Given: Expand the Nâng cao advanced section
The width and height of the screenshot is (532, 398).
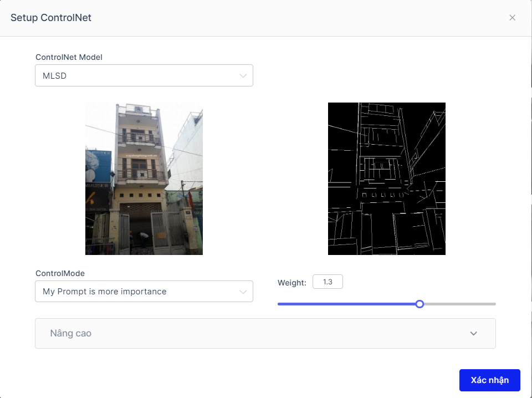Looking at the screenshot, I should tap(265, 333).
